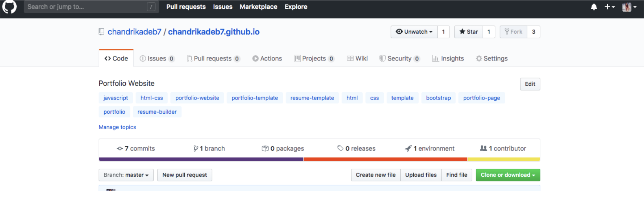View the 0 releases page
This screenshot has width=644, height=202.
pos(356,148)
